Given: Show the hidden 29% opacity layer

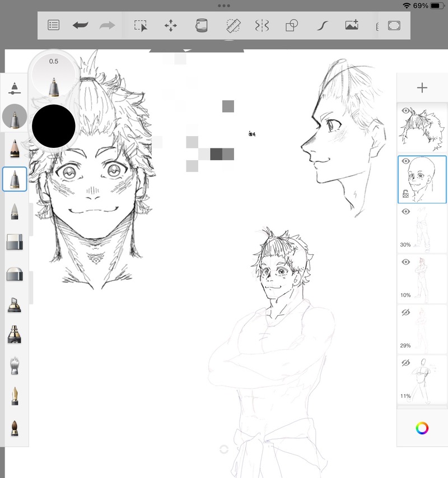Looking at the screenshot, I should (405, 312).
